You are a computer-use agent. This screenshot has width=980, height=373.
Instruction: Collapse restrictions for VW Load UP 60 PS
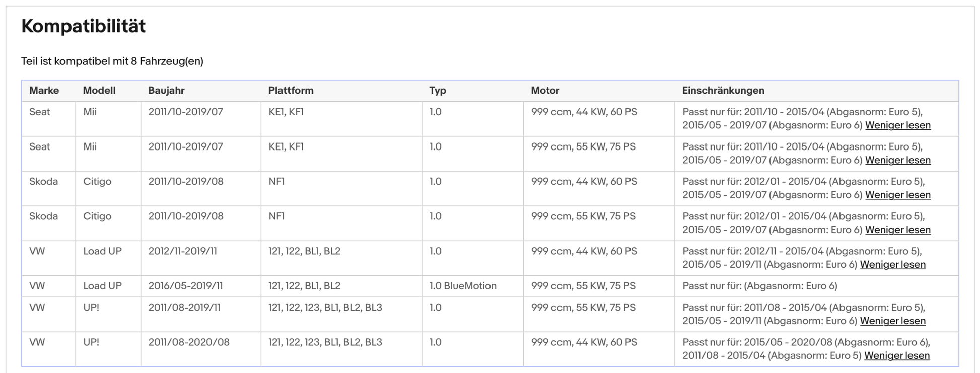[x=892, y=264]
